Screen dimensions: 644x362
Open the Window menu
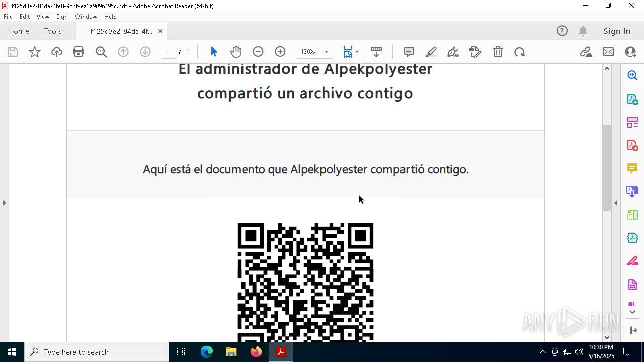(x=86, y=17)
